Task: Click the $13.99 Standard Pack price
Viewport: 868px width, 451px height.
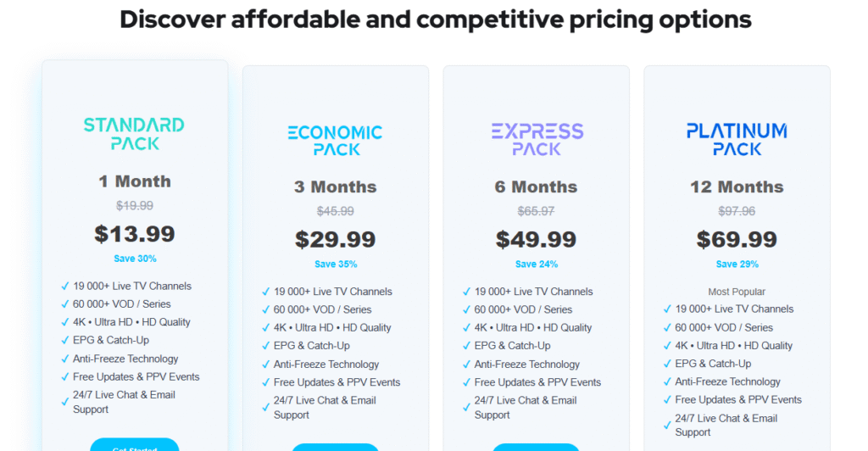Action: [135, 233]
